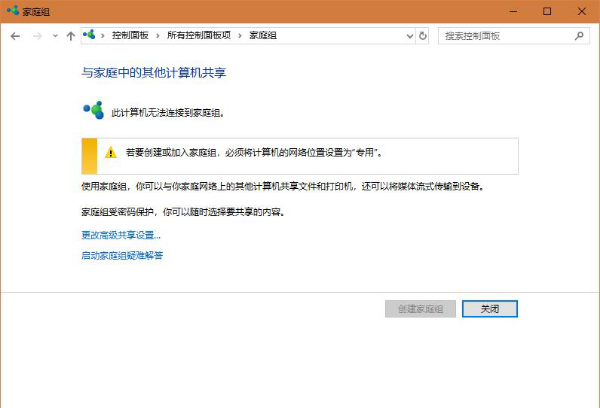Expand the address bar history dropdown
Image resolution: width=600 pixels, height=408 pixels.
pos(408,35)
